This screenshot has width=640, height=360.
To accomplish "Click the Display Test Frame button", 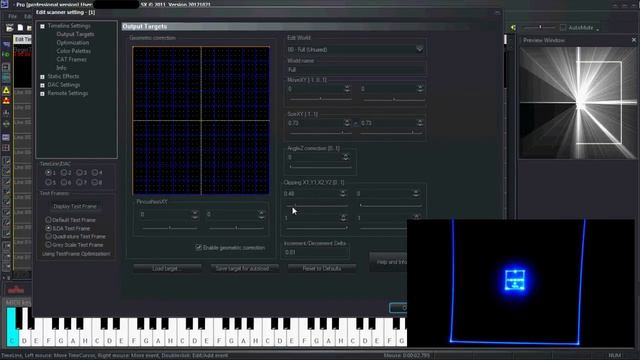I will click(x=75, y=206).
